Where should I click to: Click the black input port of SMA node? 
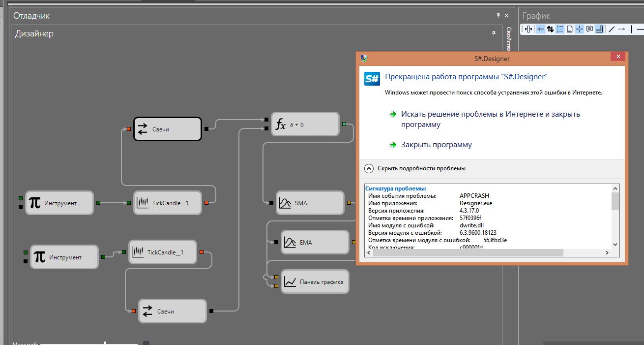[x=271, y=203]
